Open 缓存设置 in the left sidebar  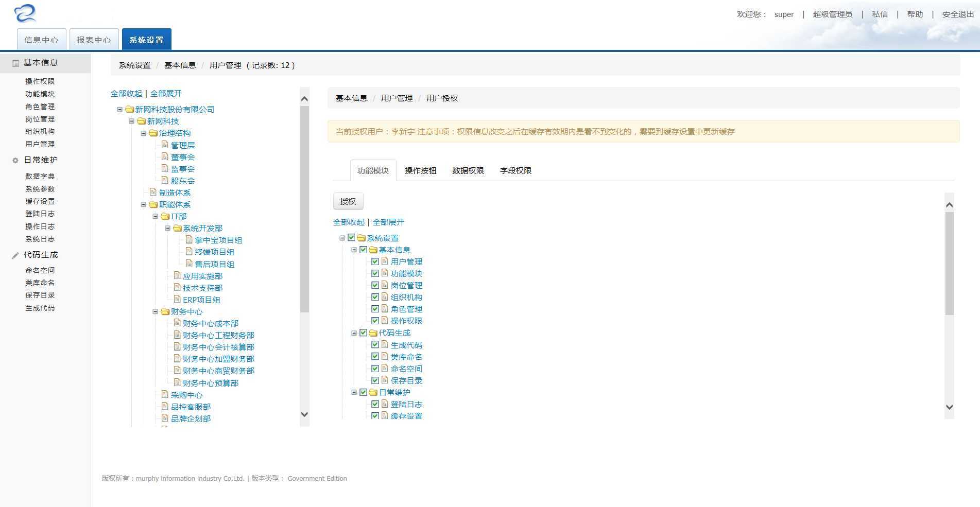pos(40,201)
